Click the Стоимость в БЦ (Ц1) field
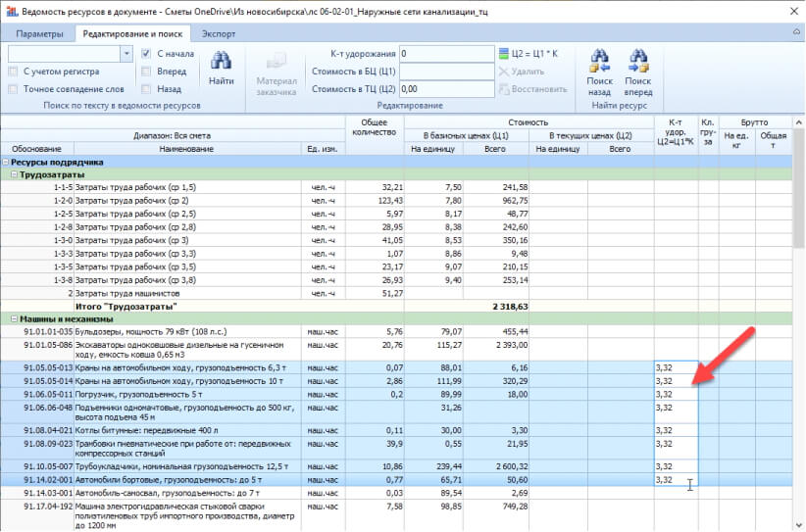806x532 pixels. [x=447, y=72]
